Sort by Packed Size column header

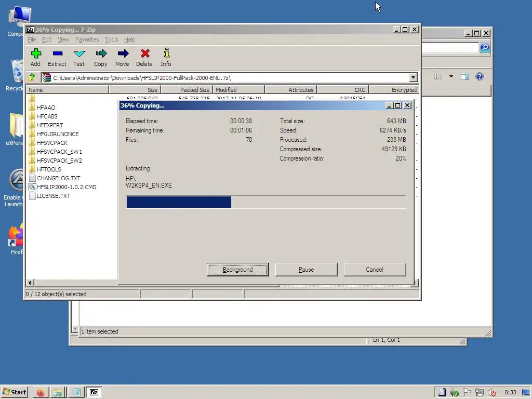pyautogui.click(x=187, y=90)
